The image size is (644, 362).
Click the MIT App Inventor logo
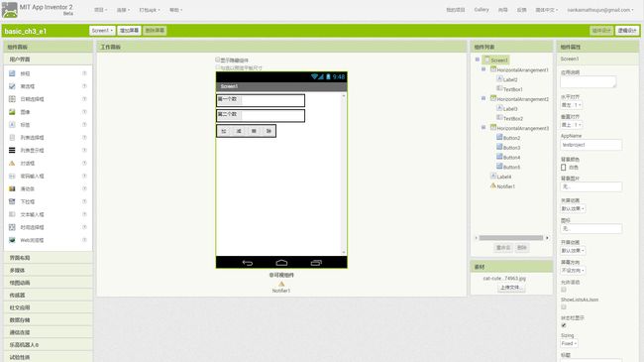coord(10,10)
